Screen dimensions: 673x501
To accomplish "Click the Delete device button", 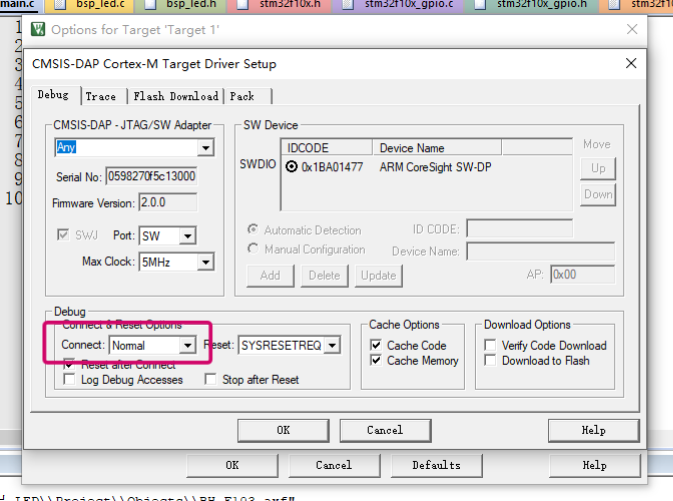I will (x=324, y=276).
